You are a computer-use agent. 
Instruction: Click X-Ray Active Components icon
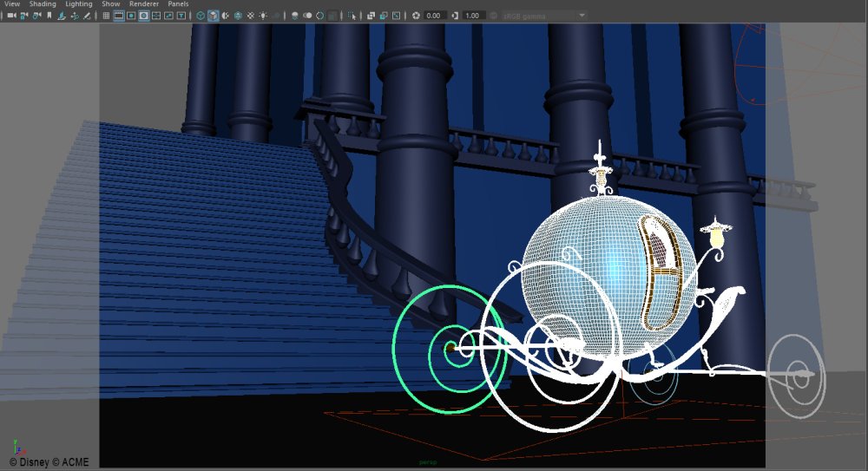click(x=384, y=16)
